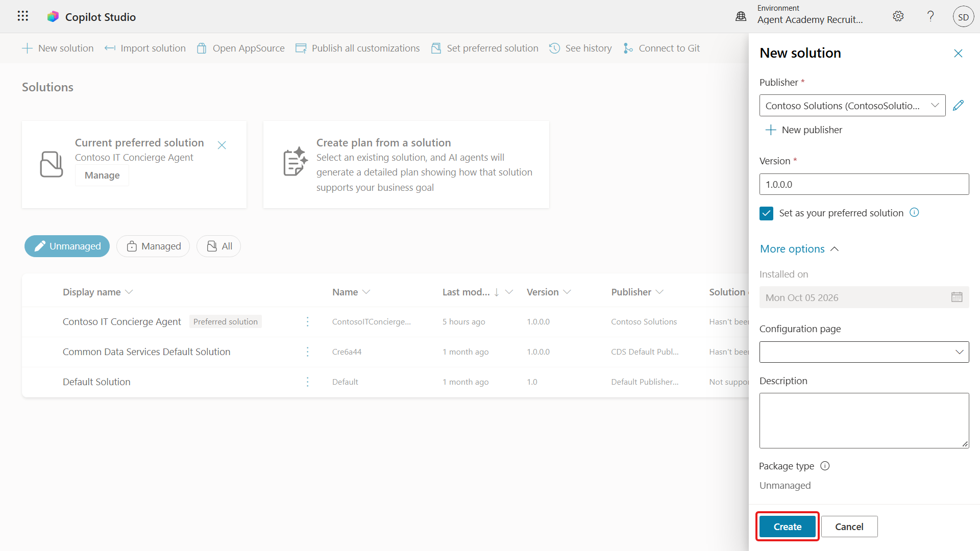Open AppSource from the command bar
The image size is (980, 551).
tap(240, 48)
